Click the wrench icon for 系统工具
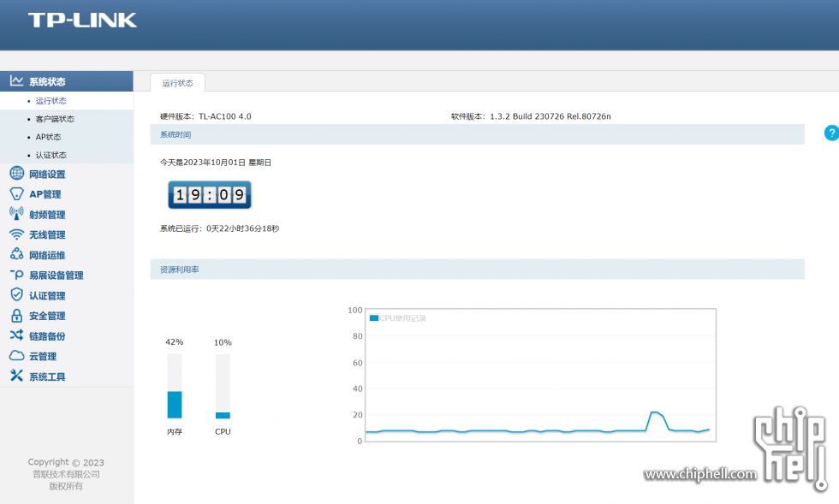 click(16, 377)
